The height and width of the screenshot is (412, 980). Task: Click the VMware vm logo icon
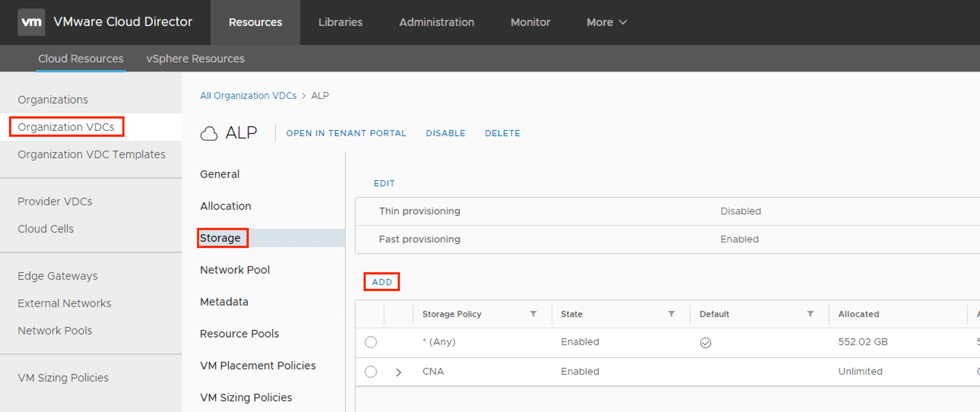pos(31,22)
